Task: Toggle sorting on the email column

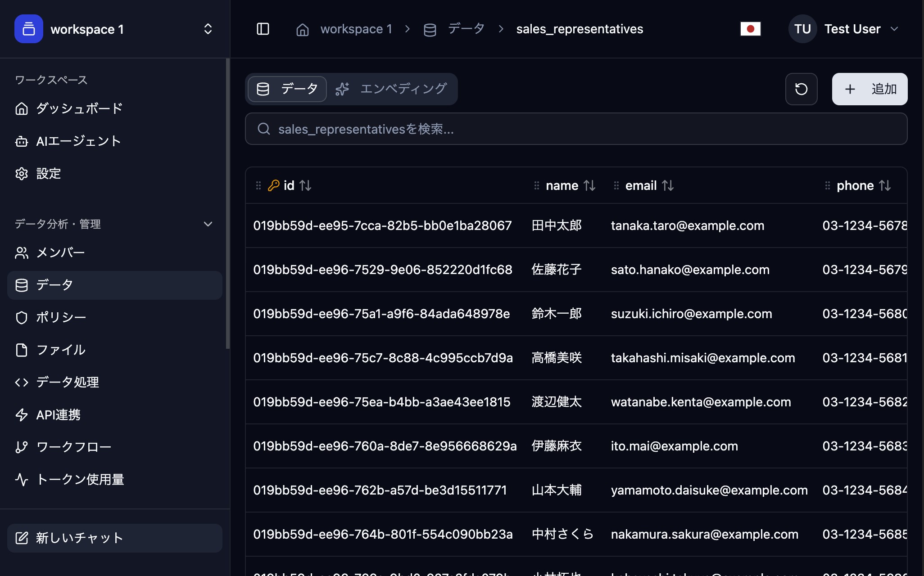Action: tap(669, 185)
